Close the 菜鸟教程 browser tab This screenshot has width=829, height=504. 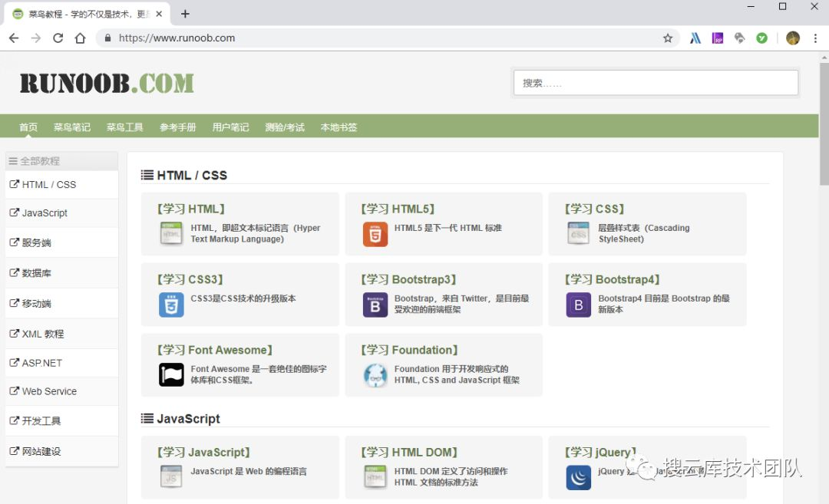click(159, 15)
